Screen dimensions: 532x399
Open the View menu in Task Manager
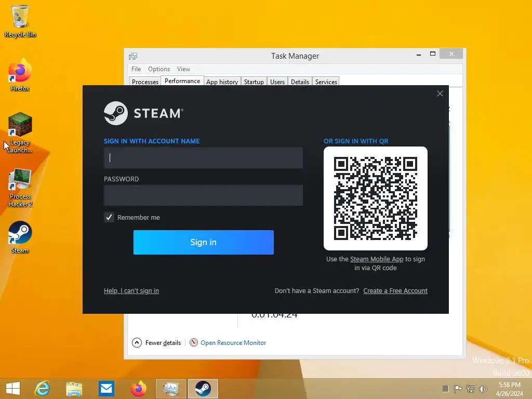[183, 69]
